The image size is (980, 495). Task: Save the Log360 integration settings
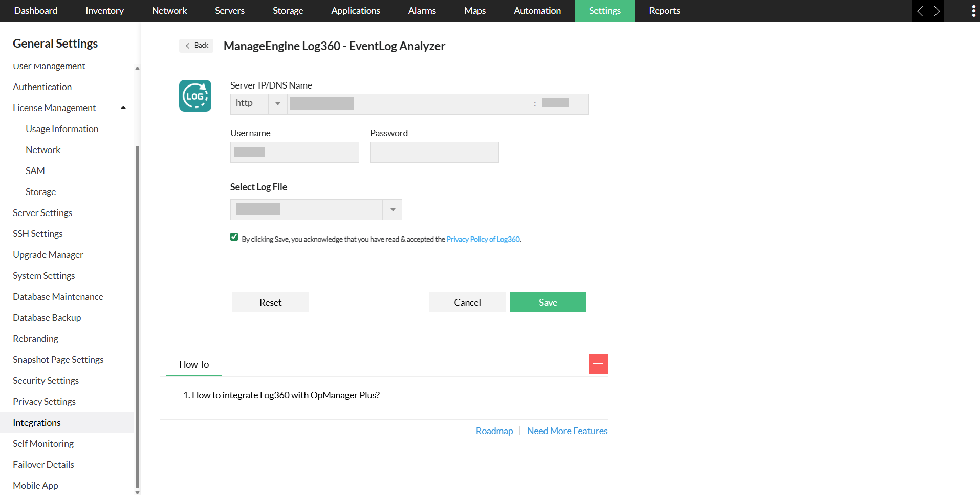[548, 302]
